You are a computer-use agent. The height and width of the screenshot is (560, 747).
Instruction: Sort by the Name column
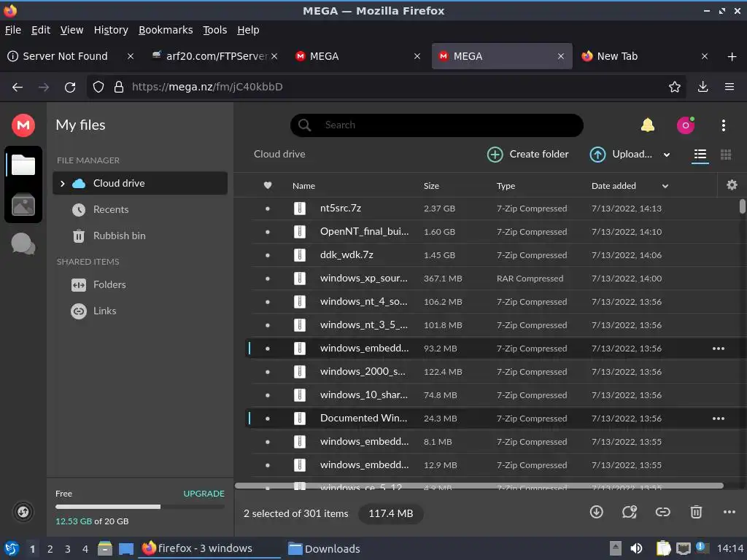[303, 186]
